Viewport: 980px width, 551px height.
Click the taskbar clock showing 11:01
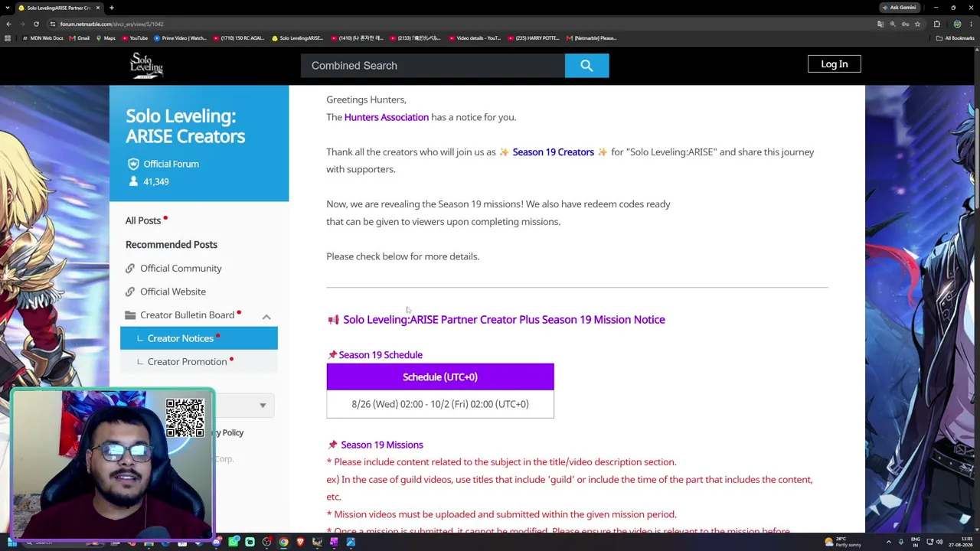click(x=962, y=543)
